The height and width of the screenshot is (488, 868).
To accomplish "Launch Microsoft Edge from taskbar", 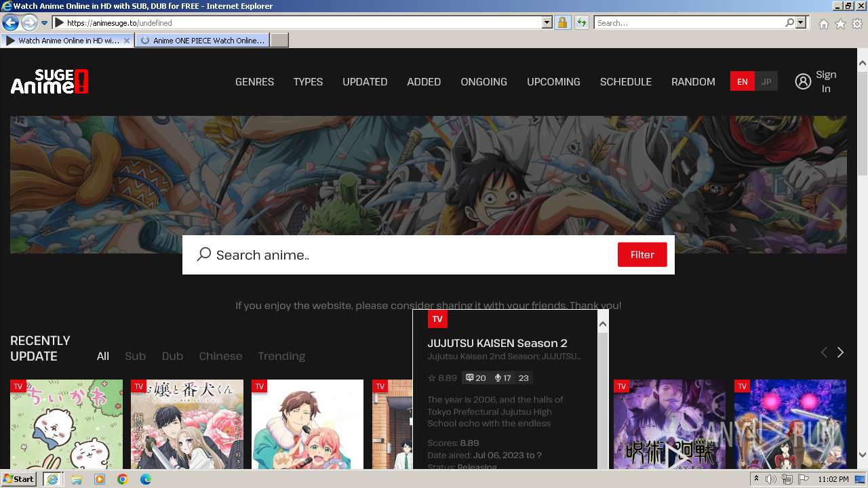I will coord(146,479).
